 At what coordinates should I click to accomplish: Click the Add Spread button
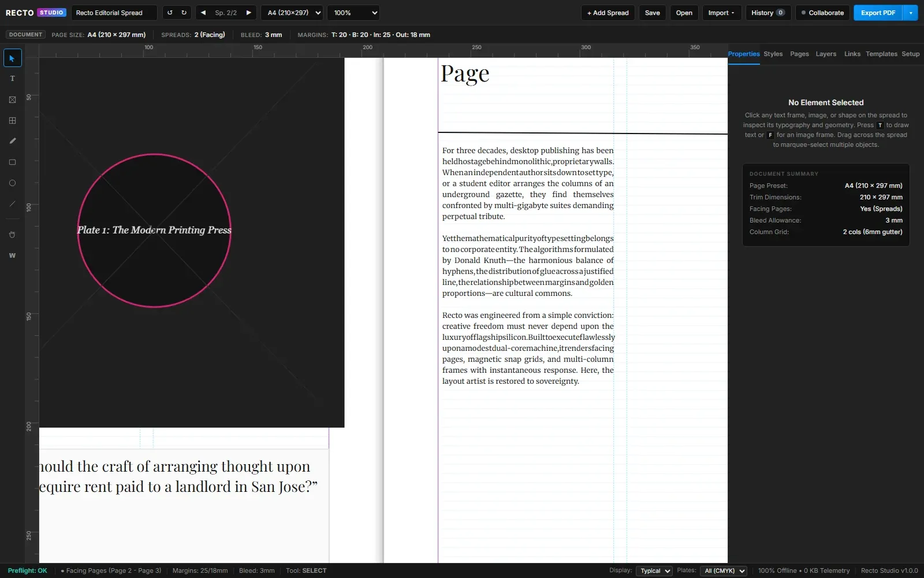click(608, 13)
